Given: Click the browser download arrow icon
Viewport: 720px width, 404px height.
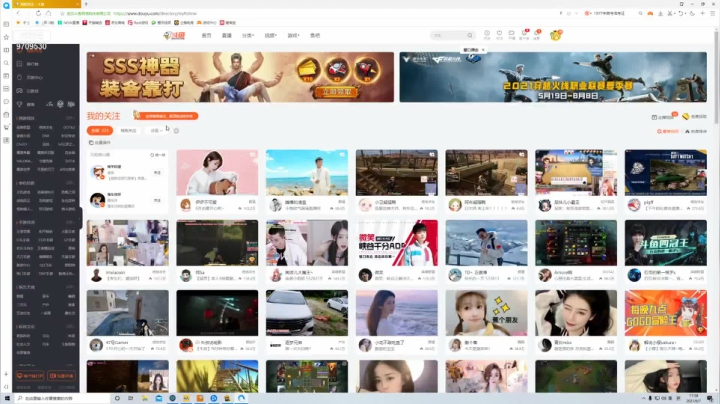Looking at the screenshot, I should point(660,13).
